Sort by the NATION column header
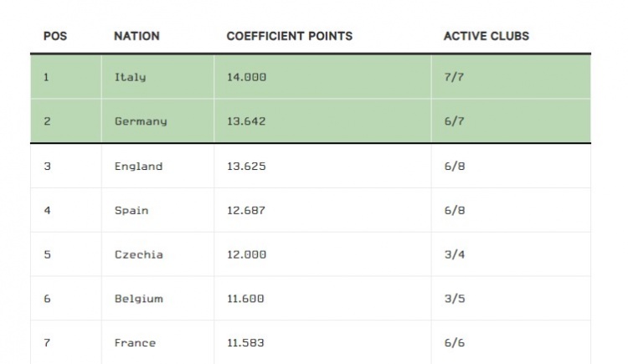628x364 pixels. (136, 37)
